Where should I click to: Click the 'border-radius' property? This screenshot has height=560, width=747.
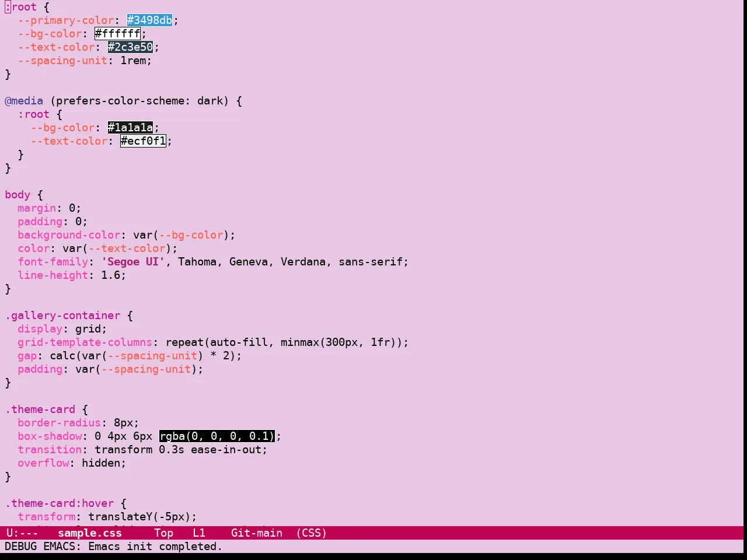pyautogui.click(x=60, y=423)
